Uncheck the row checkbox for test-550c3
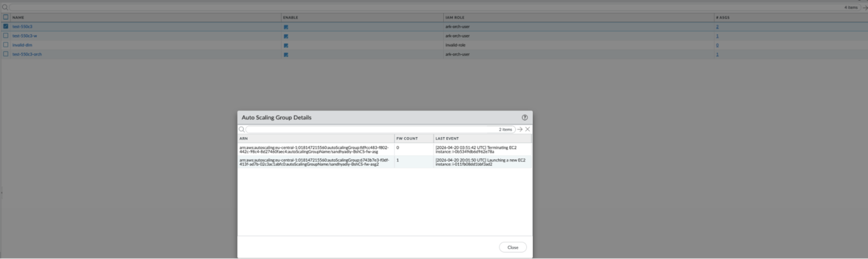 (x=6, y=26)
